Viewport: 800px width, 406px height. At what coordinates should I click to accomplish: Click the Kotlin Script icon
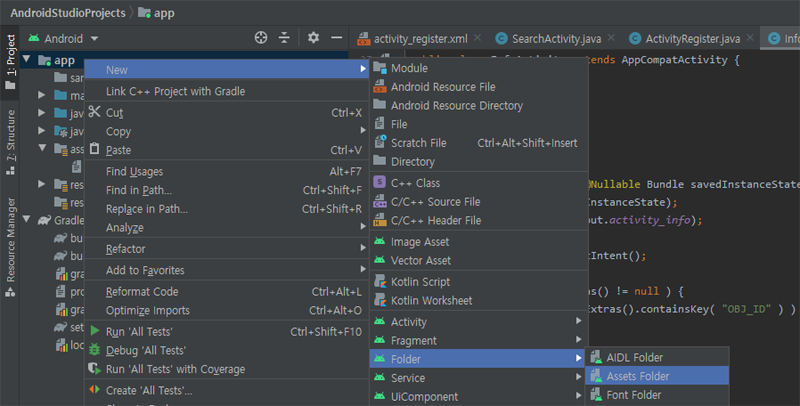380,281
